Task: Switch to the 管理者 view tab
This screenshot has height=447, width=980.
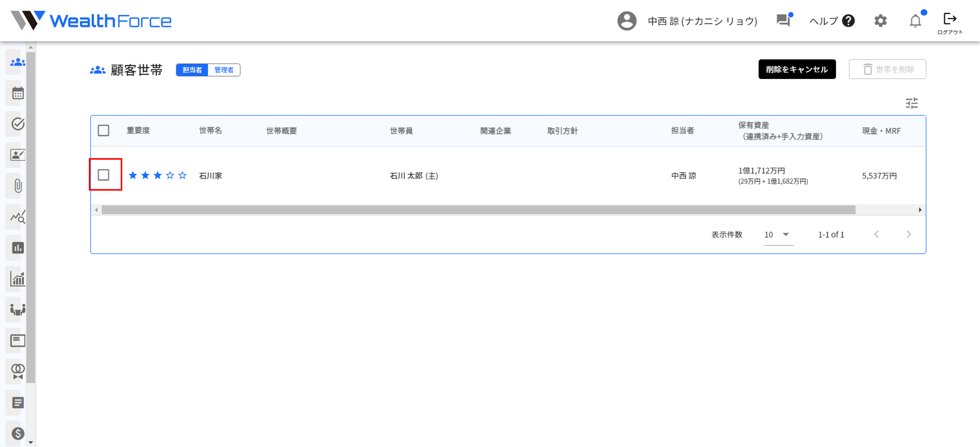Action: pyautogui.click(x=224, y=70)
